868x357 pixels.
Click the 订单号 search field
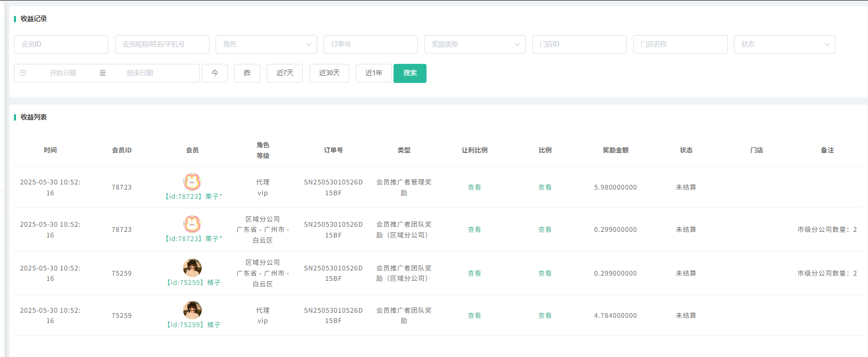(x=370, y=44)
